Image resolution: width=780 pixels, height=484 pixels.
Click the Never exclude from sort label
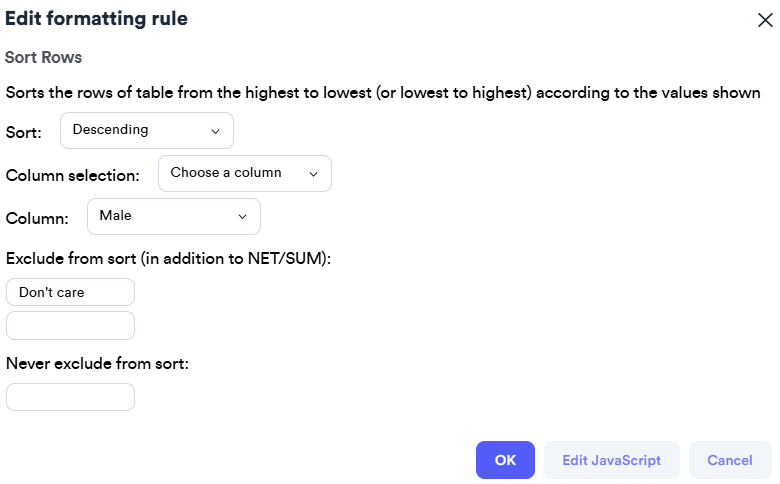pos(97,364)
